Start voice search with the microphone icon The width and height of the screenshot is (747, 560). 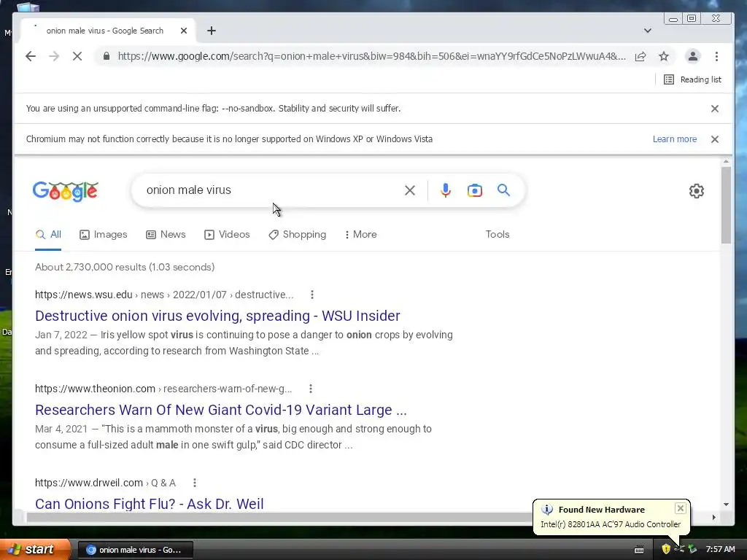(x=446, y=190)
